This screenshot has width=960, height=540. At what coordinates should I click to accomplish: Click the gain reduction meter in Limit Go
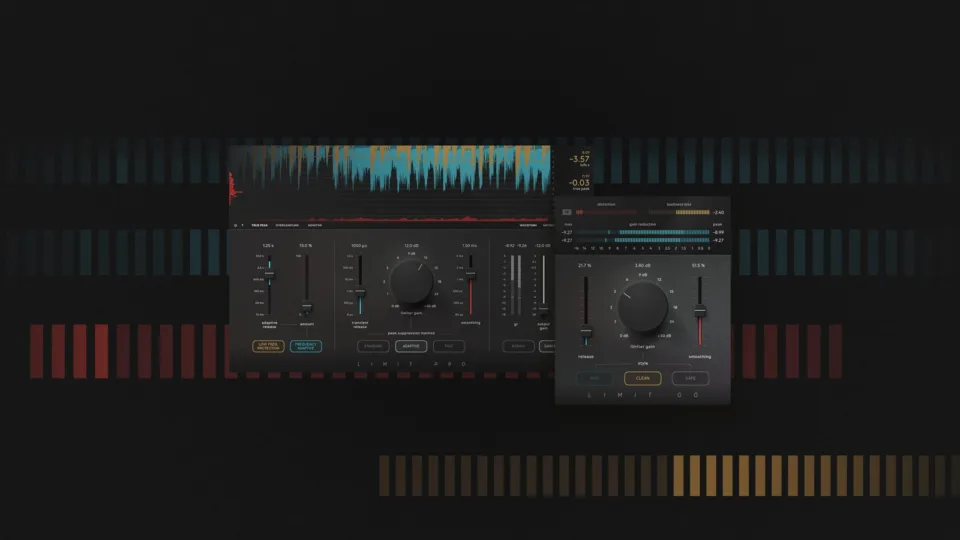pyautogui.click(x=642, y=236)
